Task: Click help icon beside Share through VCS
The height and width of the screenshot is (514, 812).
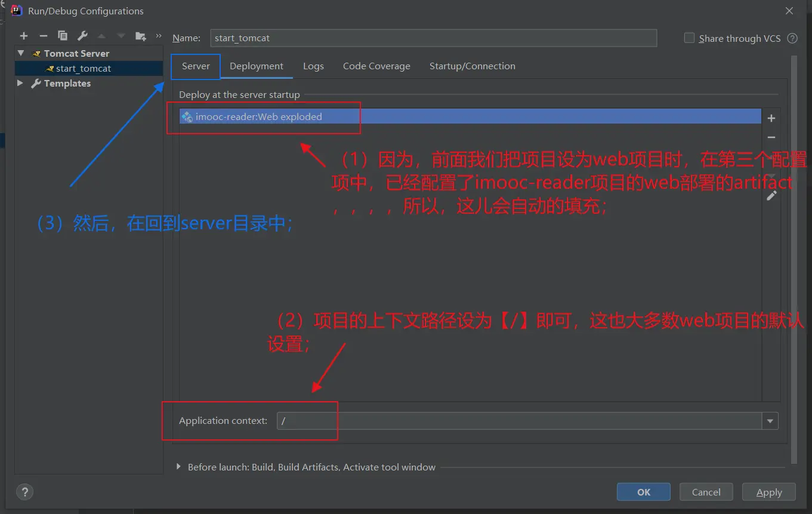Action: (792, 38)
